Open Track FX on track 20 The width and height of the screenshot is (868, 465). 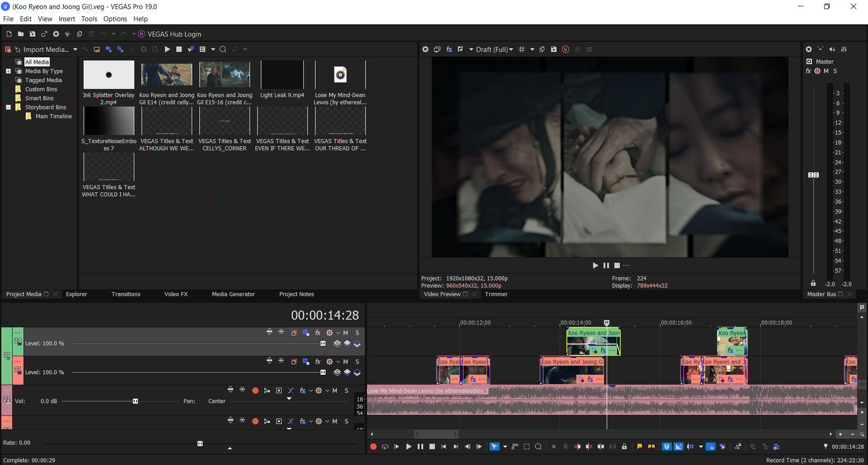tap(318, 333)
